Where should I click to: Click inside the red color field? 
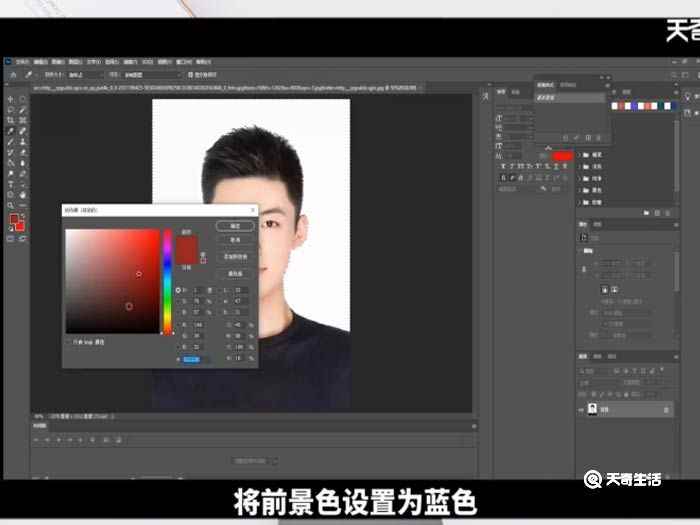point(112,281)
